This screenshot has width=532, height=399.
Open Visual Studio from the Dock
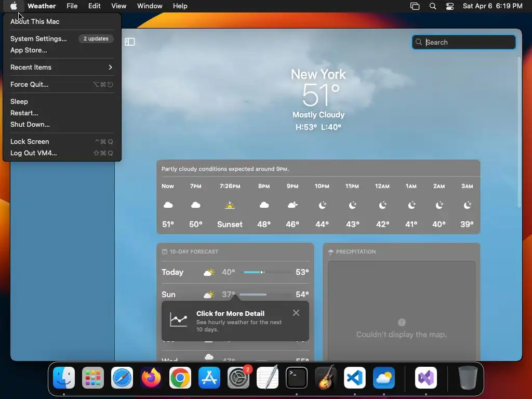(x=426, y=378)
